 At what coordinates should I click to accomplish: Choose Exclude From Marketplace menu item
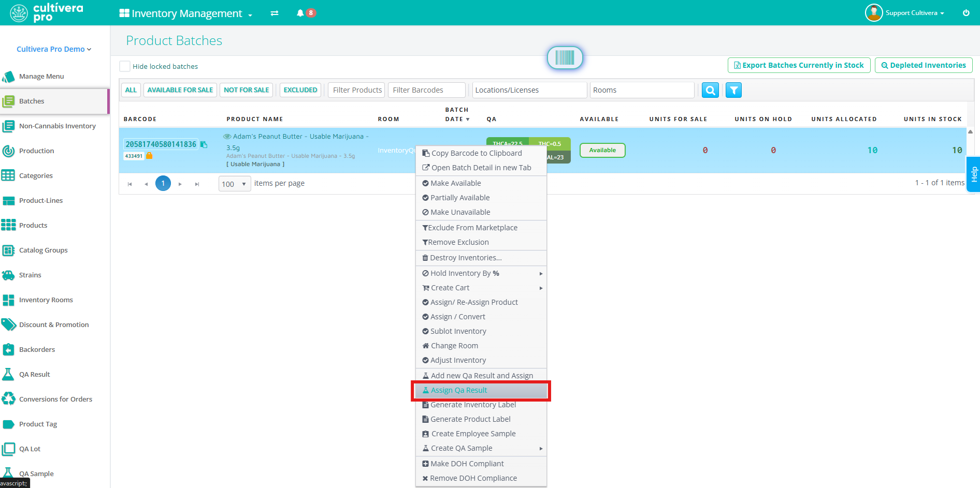coord(481,228)
